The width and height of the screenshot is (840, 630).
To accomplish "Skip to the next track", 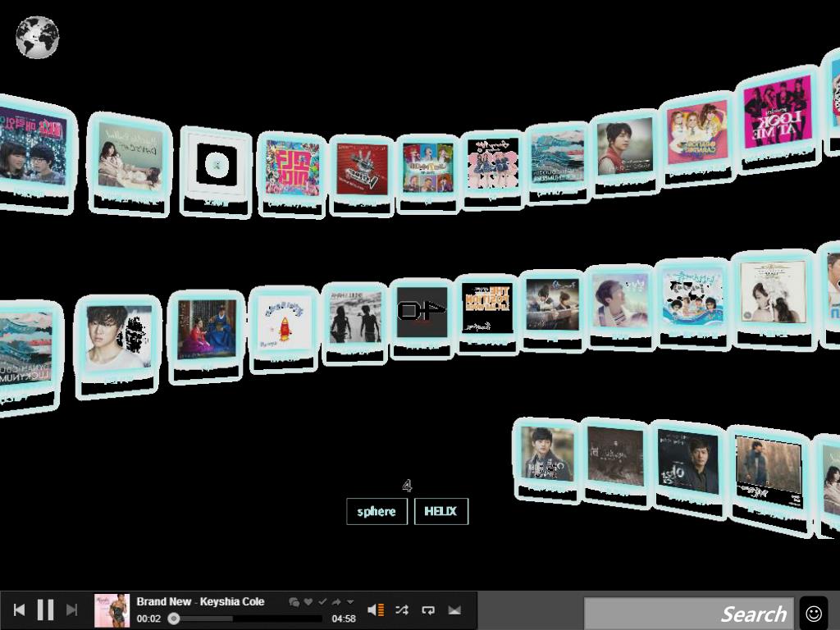I will point(72,609).
